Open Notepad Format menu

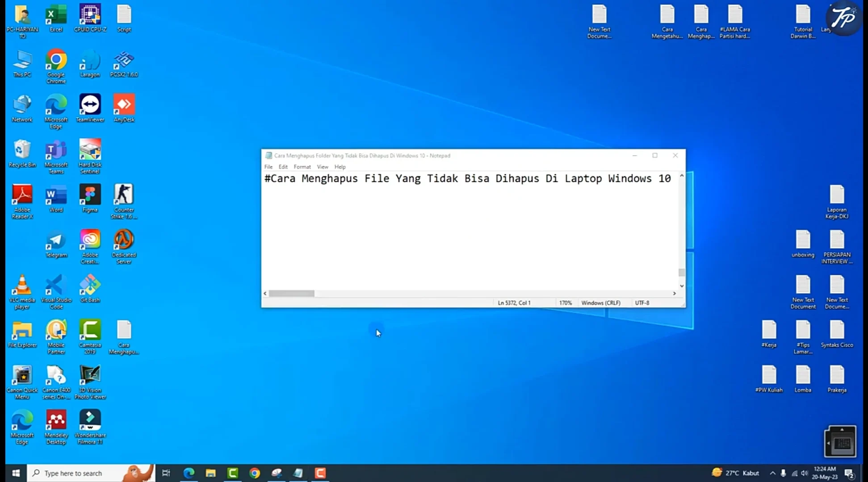[x=302, y=167]
